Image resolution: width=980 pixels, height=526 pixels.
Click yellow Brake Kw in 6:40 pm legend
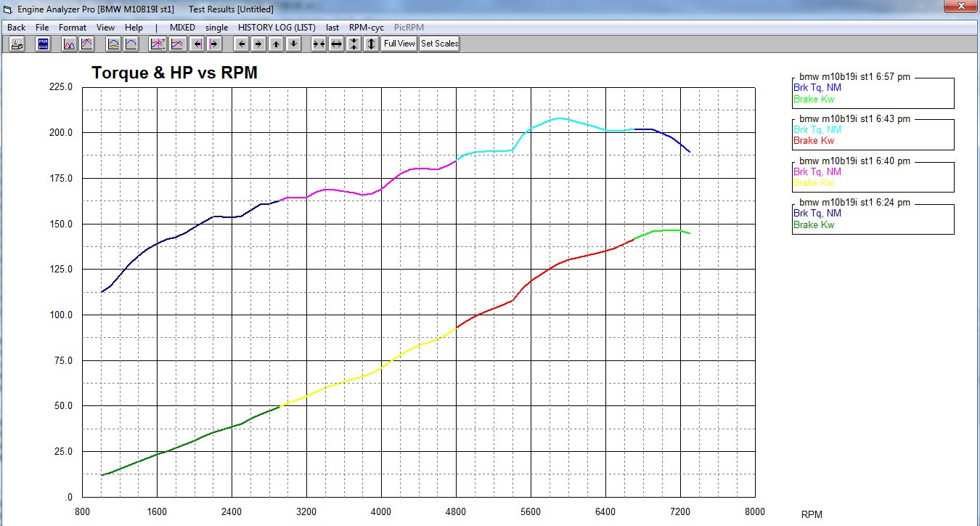[814, 182]
